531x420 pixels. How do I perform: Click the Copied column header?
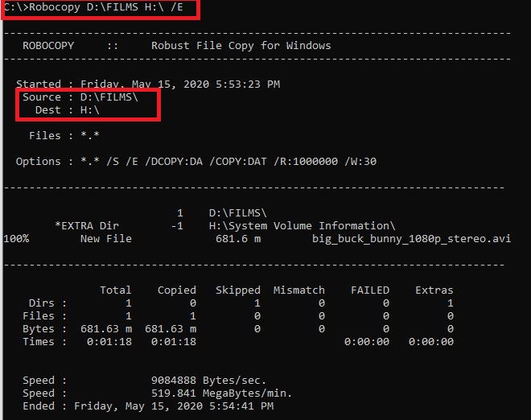177,290
